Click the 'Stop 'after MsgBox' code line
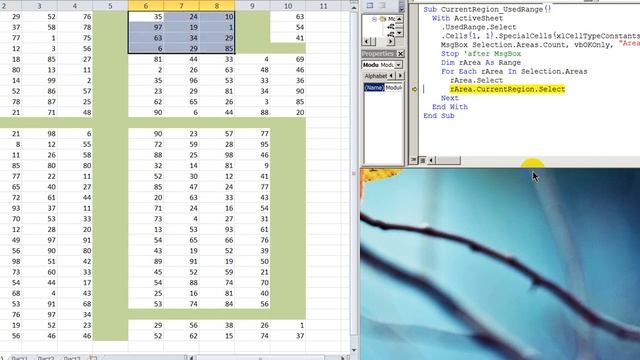640x360 pixels. (481, 53)
